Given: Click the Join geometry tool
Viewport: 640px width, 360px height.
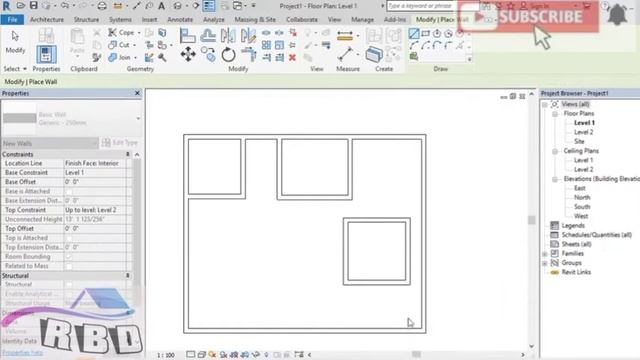Looking at the screenshot, I should click(x=120, y=58).
